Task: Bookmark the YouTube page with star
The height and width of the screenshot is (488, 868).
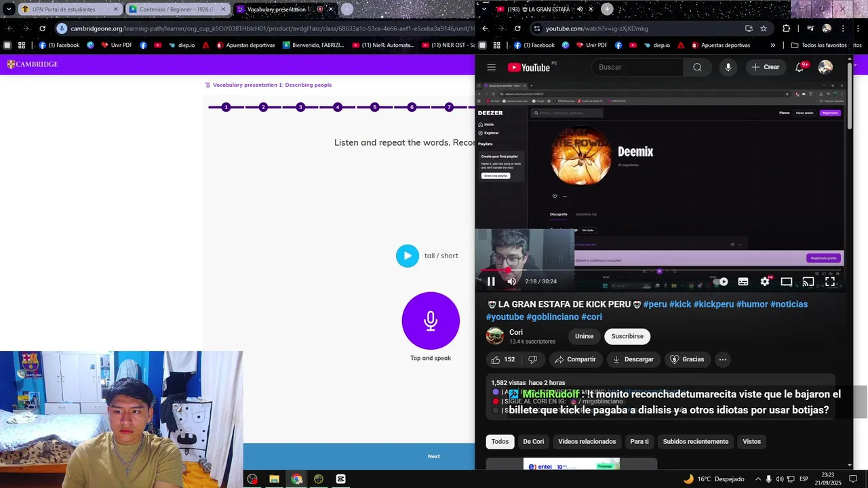Action: [x=764, y=28]
